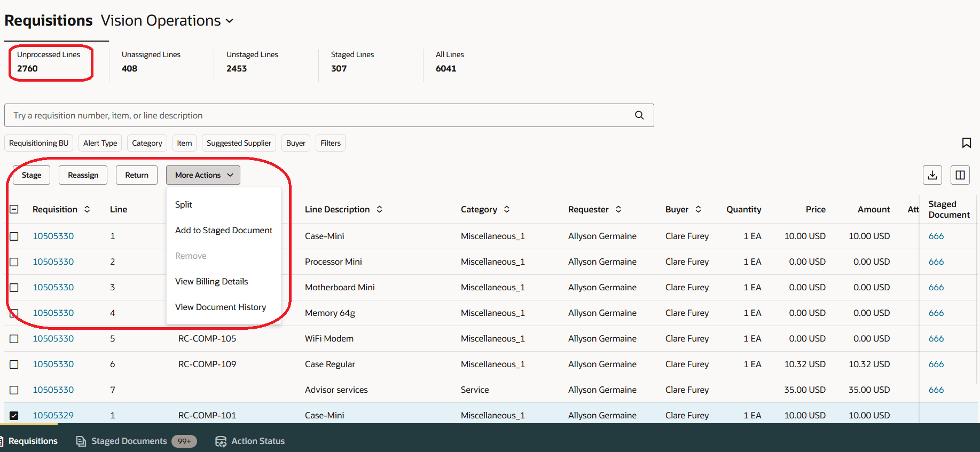Click the Stage button

pyautogui.click(x=32, y=175)
